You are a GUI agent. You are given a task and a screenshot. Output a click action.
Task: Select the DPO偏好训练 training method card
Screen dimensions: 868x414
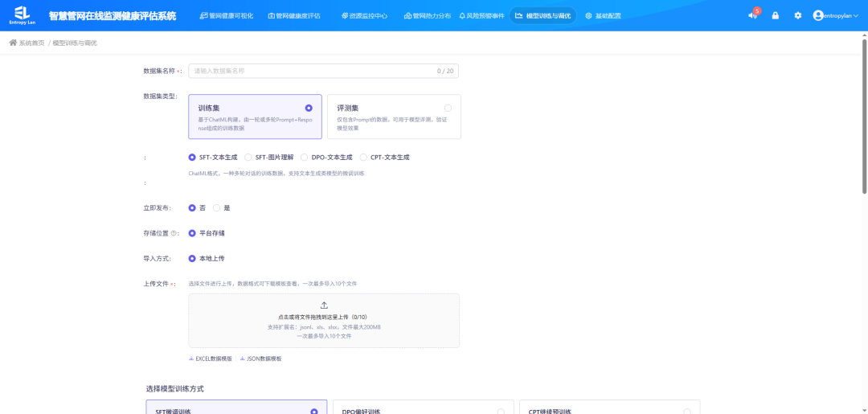(423, 407)
